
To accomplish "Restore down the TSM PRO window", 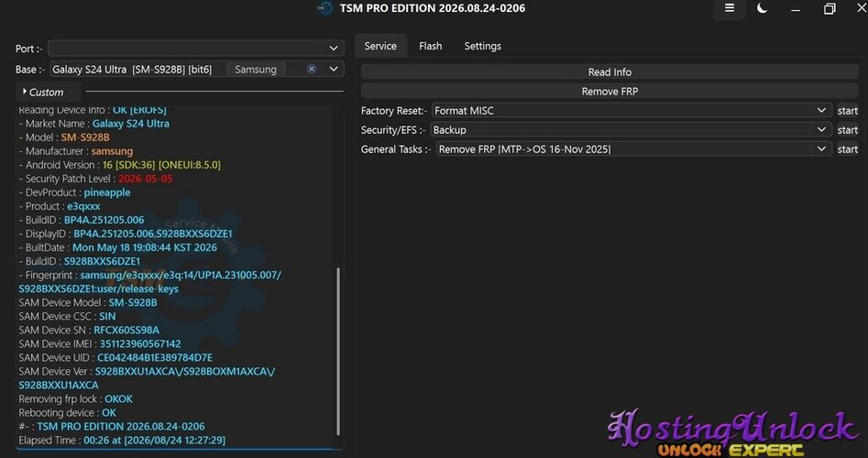I will point(830,9).
